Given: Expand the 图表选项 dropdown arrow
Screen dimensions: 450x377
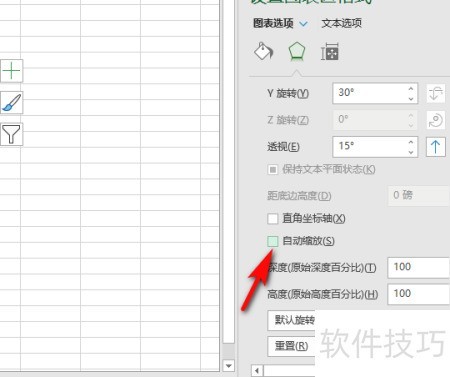Looking at the screenshot, I should click(303, 24).
